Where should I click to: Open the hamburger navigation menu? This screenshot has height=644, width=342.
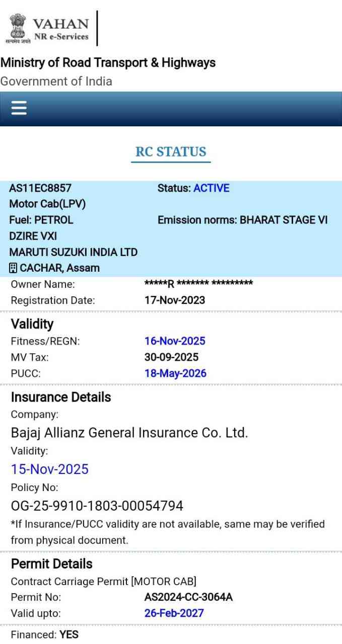tap(19, 108)
